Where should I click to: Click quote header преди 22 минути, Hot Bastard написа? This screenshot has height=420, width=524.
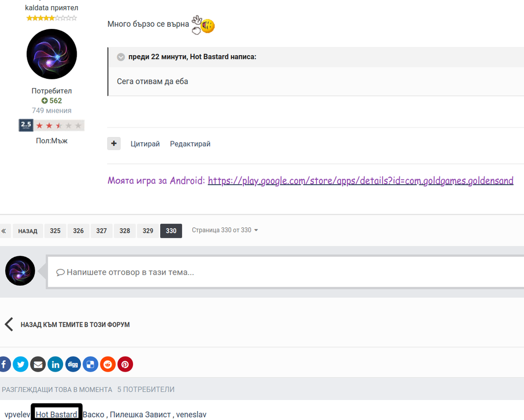(x=192, y=57)
